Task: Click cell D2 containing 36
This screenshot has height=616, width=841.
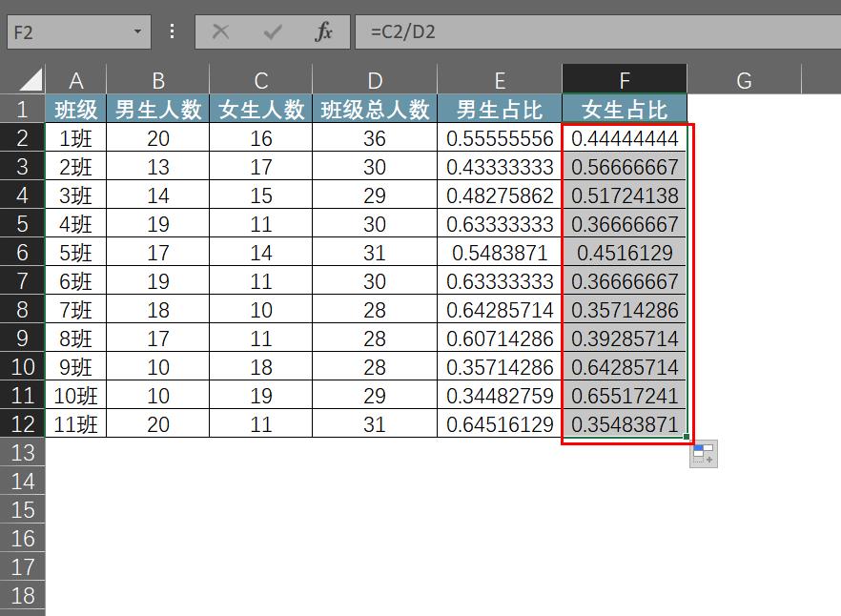Action: click(x=375, y=137)
